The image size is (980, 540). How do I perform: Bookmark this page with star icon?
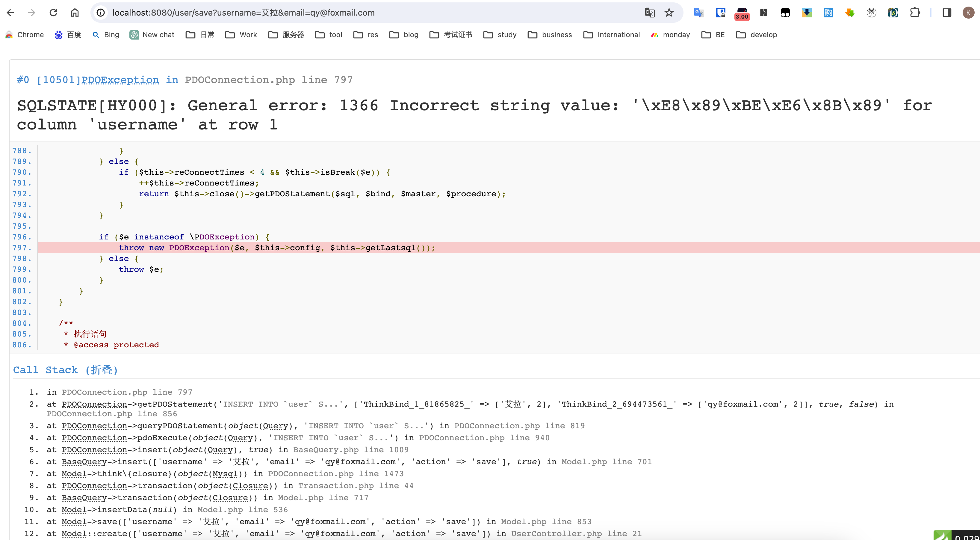669,13
